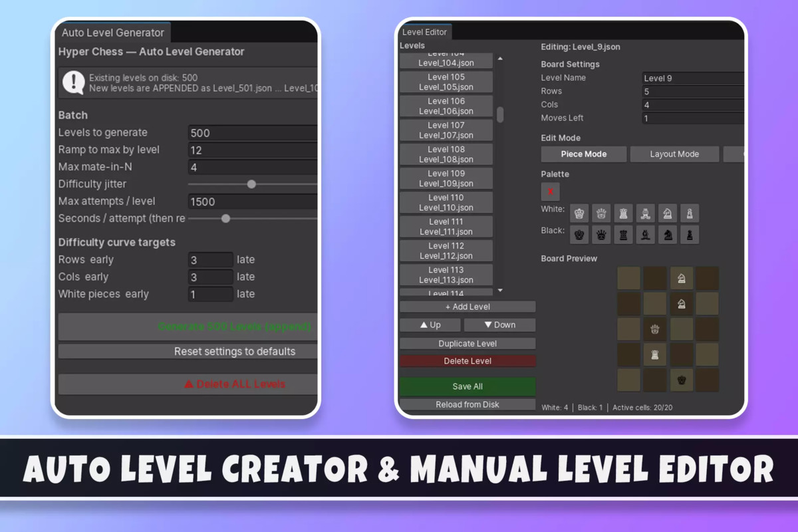Adjust the Seconds / attempt slider
798x532 pixels.
[x=226, y=218]
